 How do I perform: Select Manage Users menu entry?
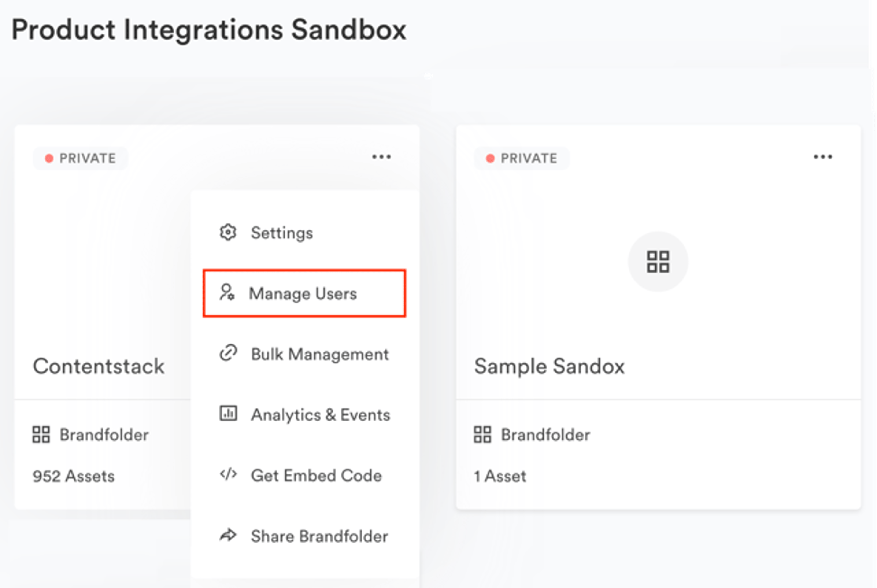click(304, 293)
